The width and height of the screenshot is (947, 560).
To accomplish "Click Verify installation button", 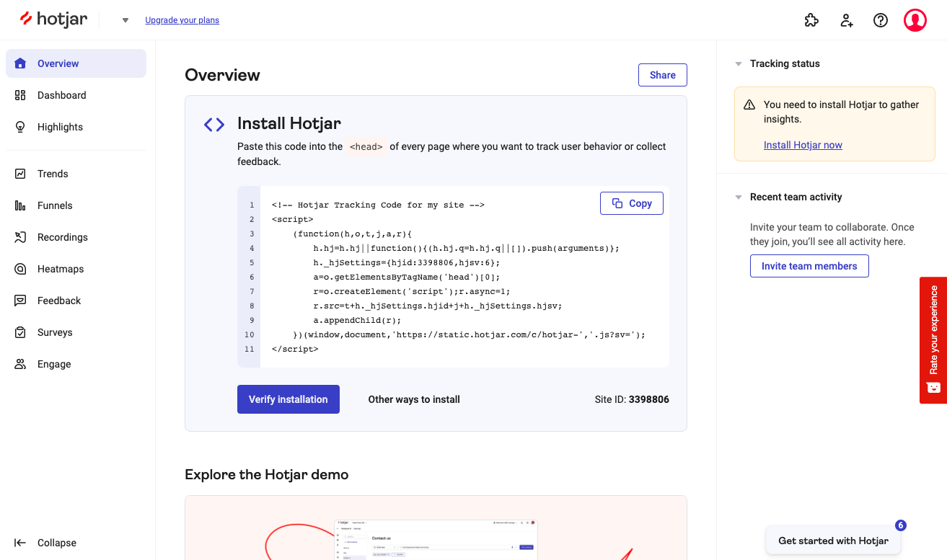I will pos(288,399).
